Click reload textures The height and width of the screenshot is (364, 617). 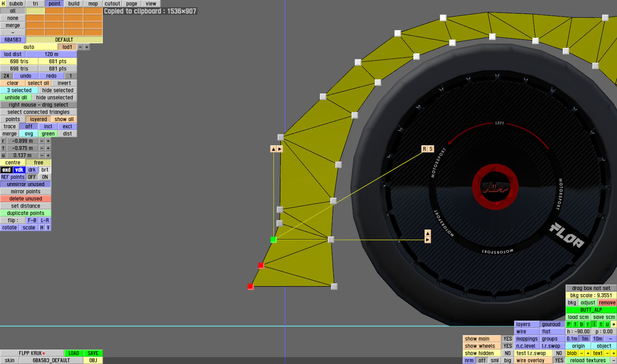pyautogui.click(x=588, y=360)
